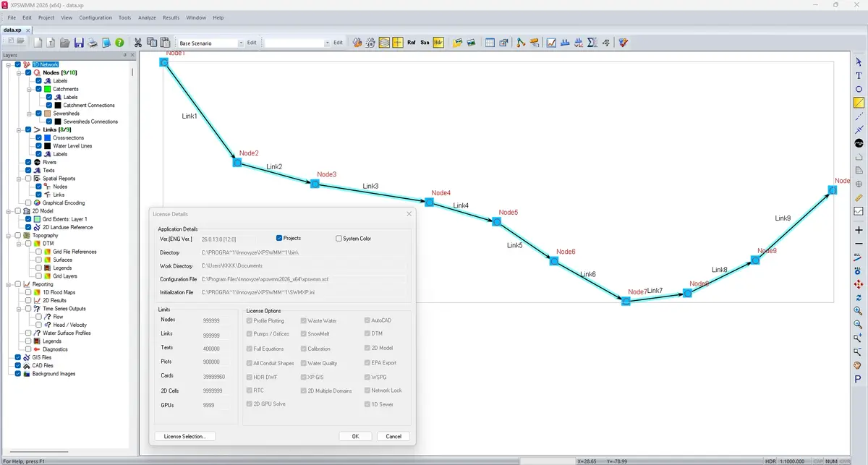Click the Paste clipboard icon
The image size is (868, 465).
pos(165,43)
